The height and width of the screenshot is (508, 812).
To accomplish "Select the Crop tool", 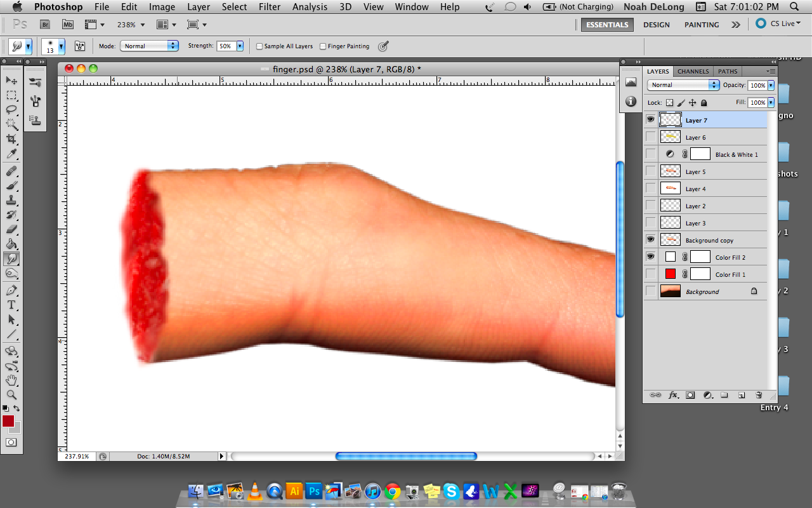I will pos(11,139).
